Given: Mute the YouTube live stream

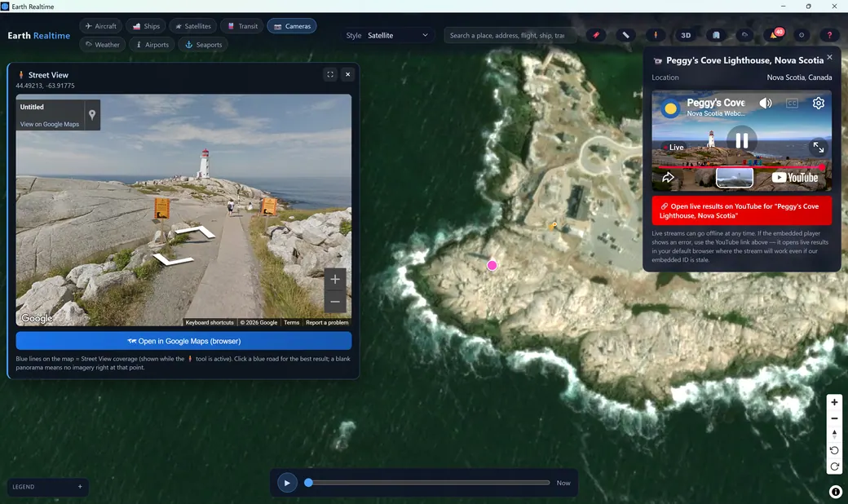Looking at the screenshot, I should point(766,103).
